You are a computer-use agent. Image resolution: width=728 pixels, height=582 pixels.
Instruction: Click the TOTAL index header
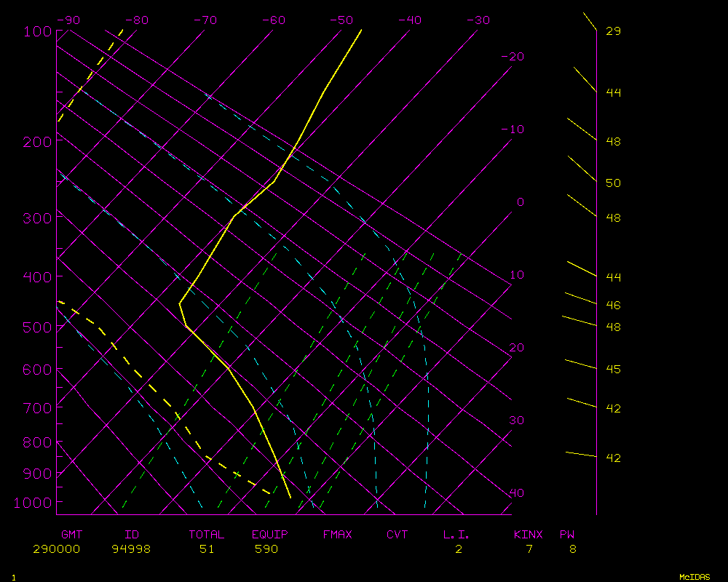[207, 535]
